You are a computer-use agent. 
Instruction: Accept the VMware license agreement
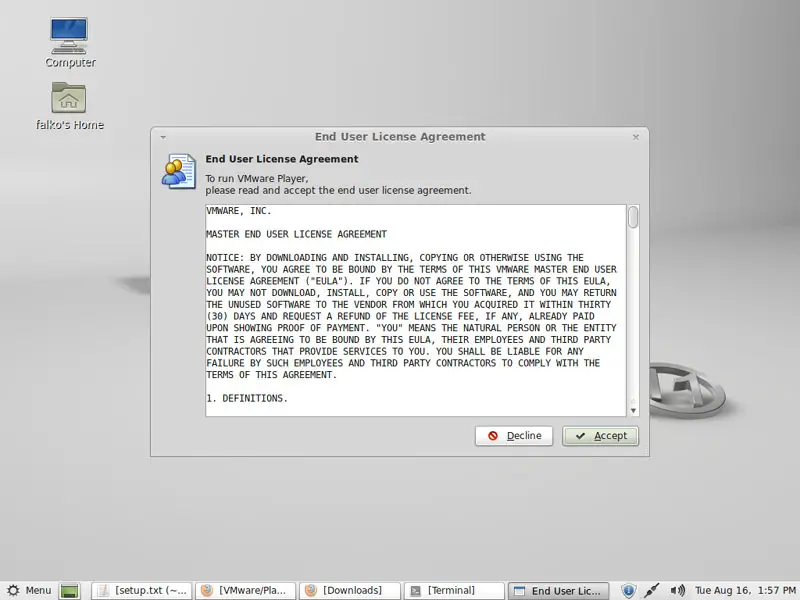click(x=601, y=436)
